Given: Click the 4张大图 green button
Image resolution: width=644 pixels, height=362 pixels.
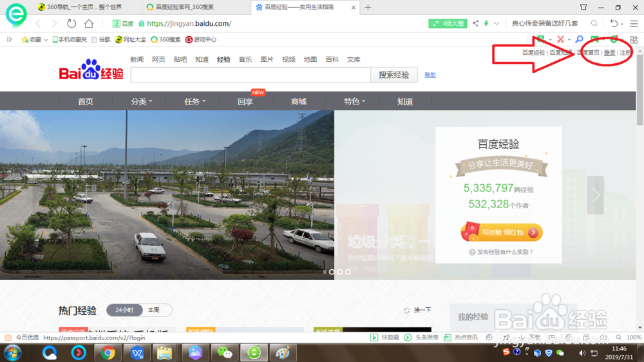Looking at the screenshot, I should 448,23.
